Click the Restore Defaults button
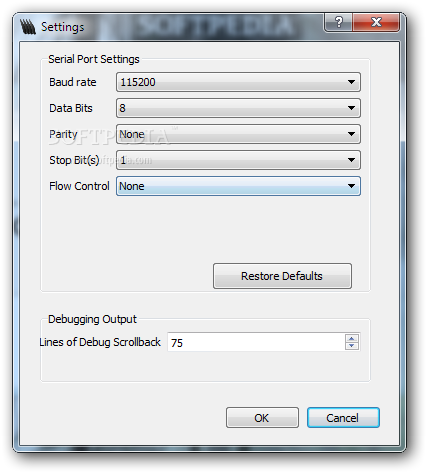The image size is (427, 473). point(282,276)
